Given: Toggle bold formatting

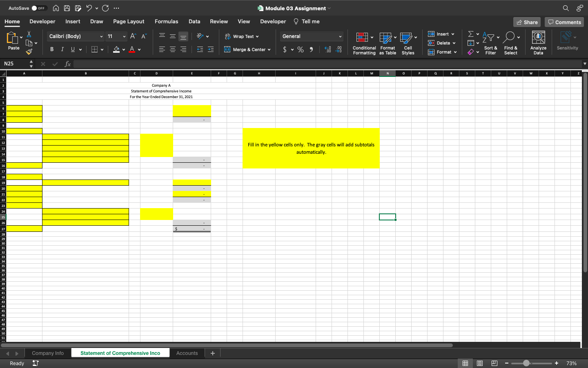Looking at the screenshot, I should (x=52, y=49).
